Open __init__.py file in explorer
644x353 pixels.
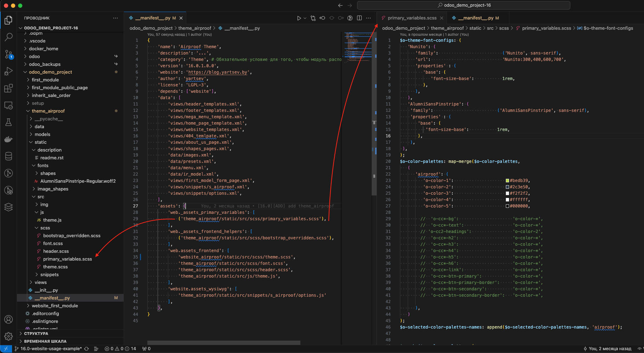[70, 290]
